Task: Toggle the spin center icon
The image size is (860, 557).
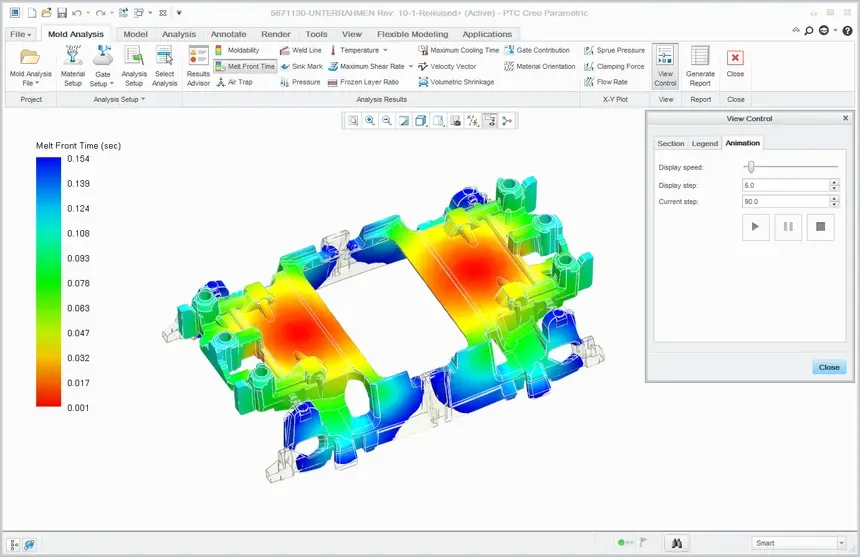Action: pyautogui.click(x=507, y=121)
